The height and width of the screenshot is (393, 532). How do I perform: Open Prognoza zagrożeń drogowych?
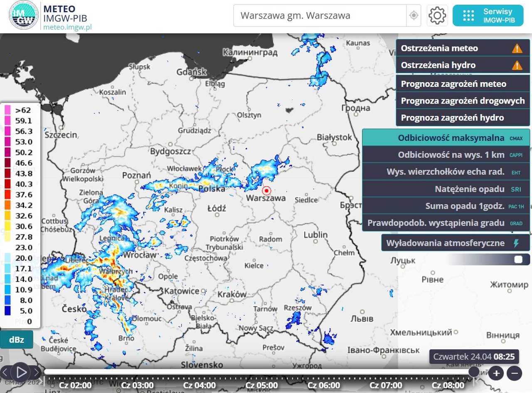pos(463,101)
